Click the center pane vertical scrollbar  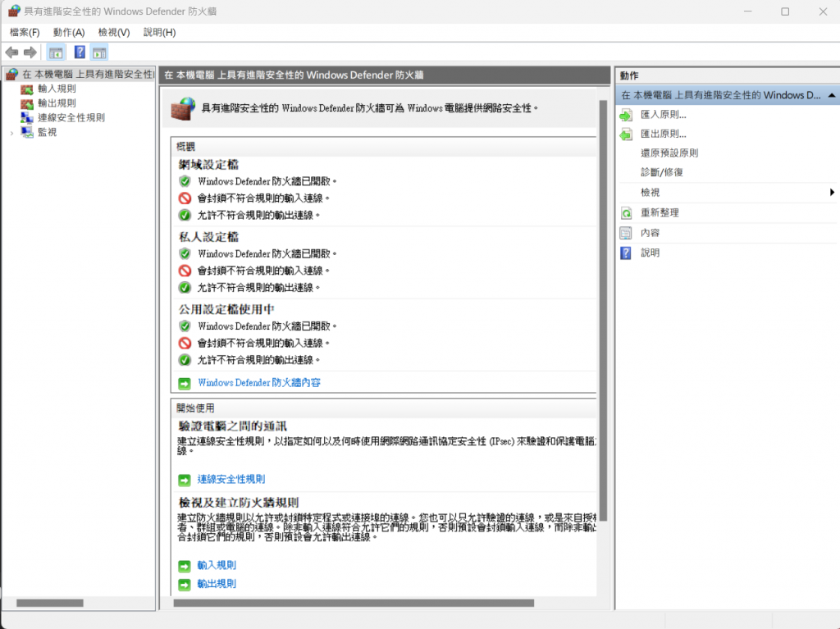603,311
